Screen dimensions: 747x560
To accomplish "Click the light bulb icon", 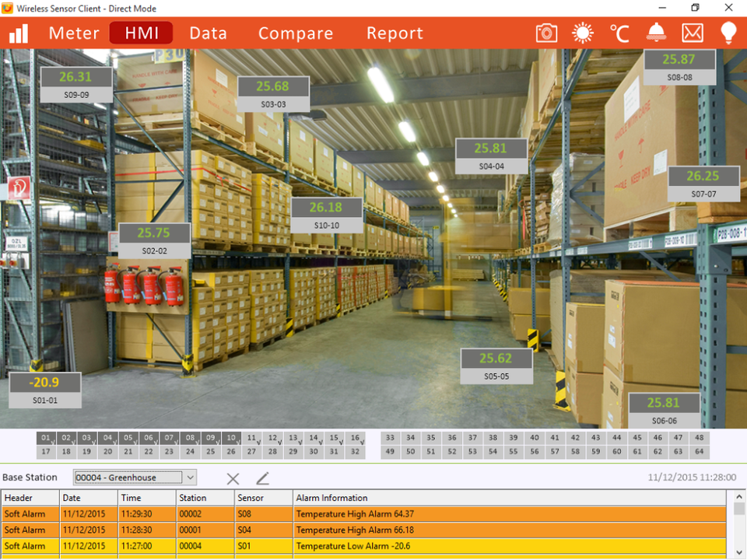I will point(728,33).
